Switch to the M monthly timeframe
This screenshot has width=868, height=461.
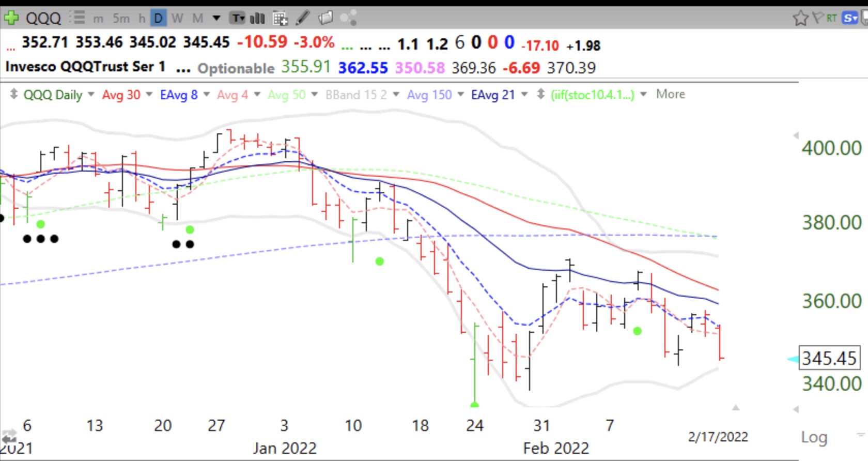tap(197, 19)
